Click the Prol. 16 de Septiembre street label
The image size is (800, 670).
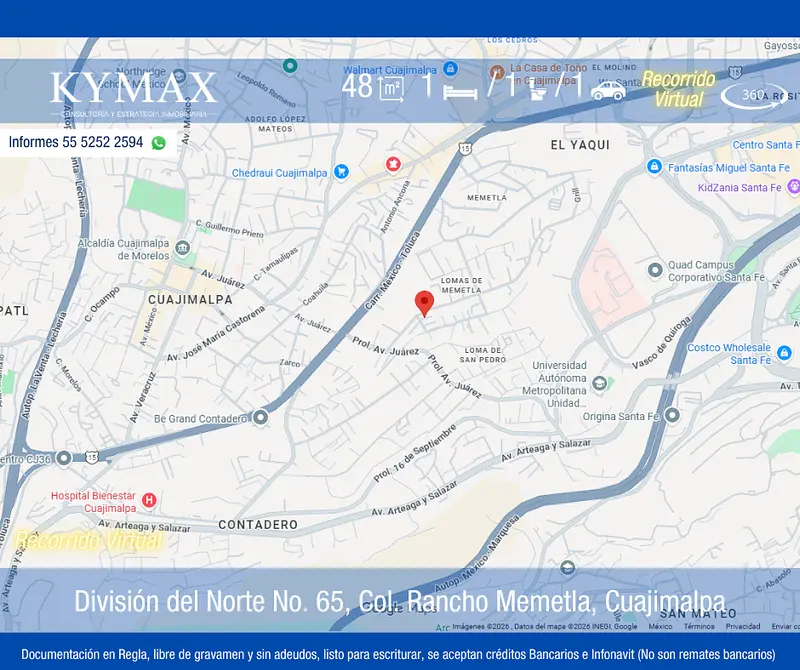point(415,453)
